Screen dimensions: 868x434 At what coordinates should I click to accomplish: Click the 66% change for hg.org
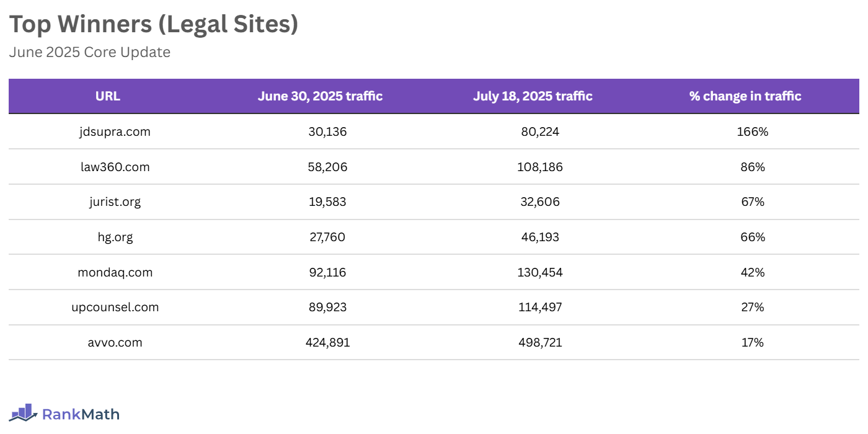pyautogui.click(x=753, y=237)
